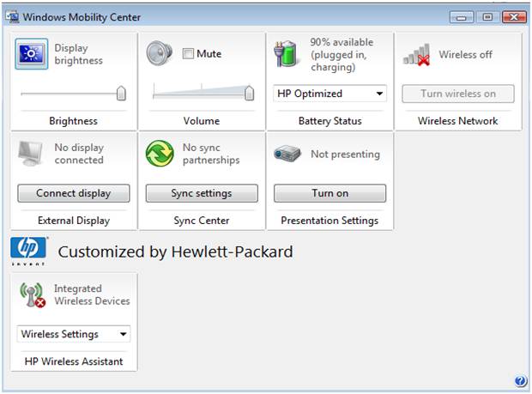This screenshot has height=394, width=532.
Task: Click the '90% available (plugged in, charging)' text
Action: [342, 54]
